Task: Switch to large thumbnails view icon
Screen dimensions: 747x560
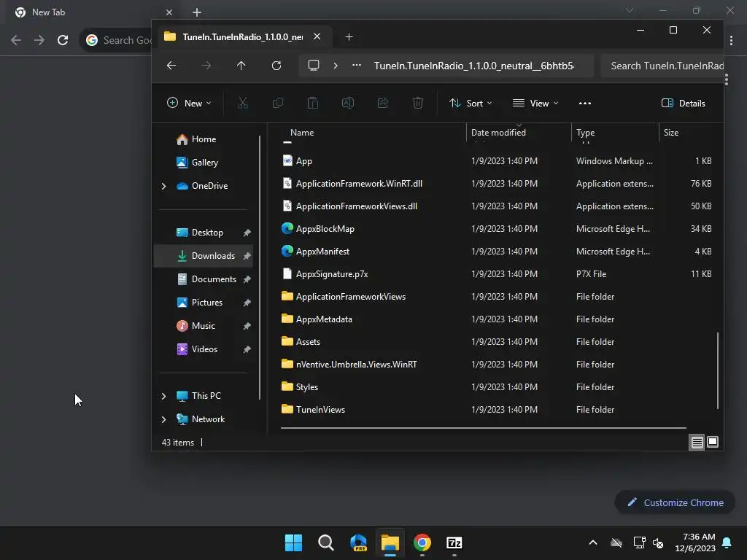Action: pos(713,443)
